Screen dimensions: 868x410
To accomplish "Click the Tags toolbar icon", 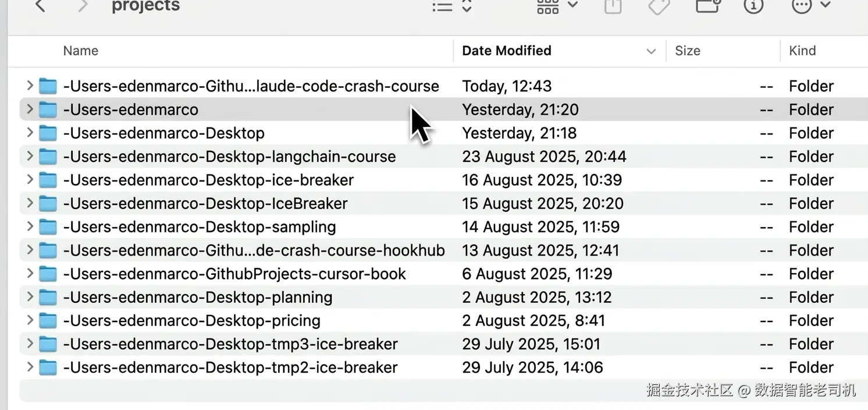I will 659,6.
